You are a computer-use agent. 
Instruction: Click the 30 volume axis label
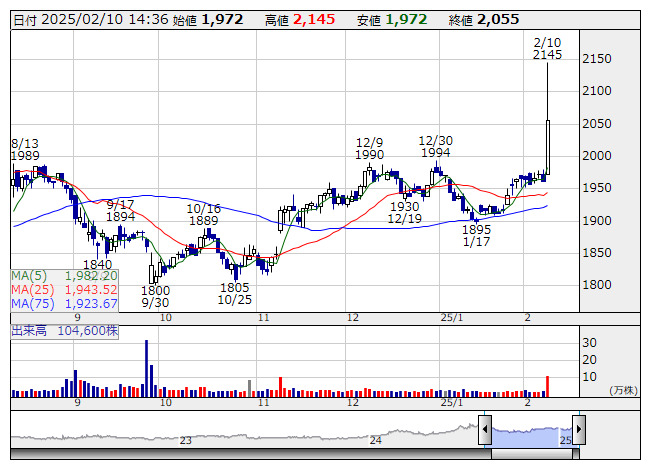(589, 343)
